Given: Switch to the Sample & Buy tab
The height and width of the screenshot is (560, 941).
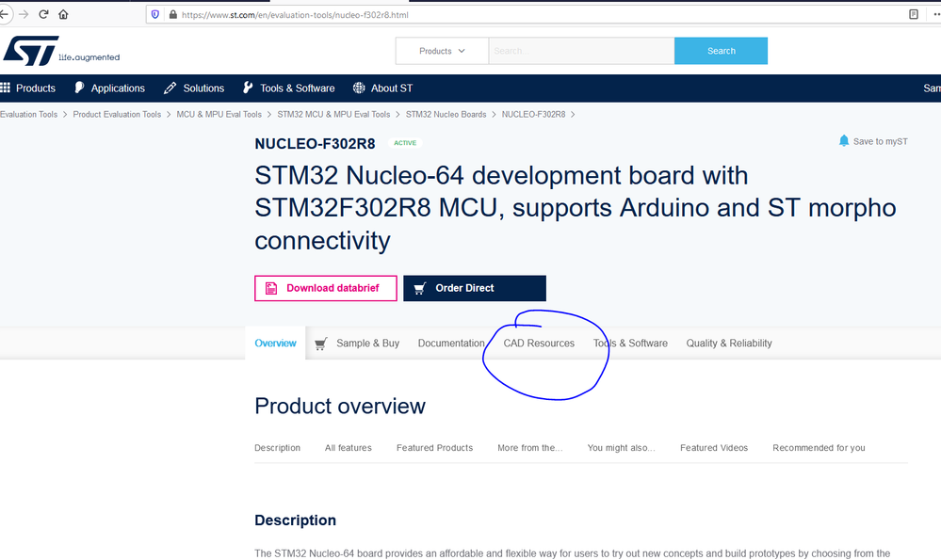Looking at the screenshot, I should pyautogui.click(x=368, y=344).
